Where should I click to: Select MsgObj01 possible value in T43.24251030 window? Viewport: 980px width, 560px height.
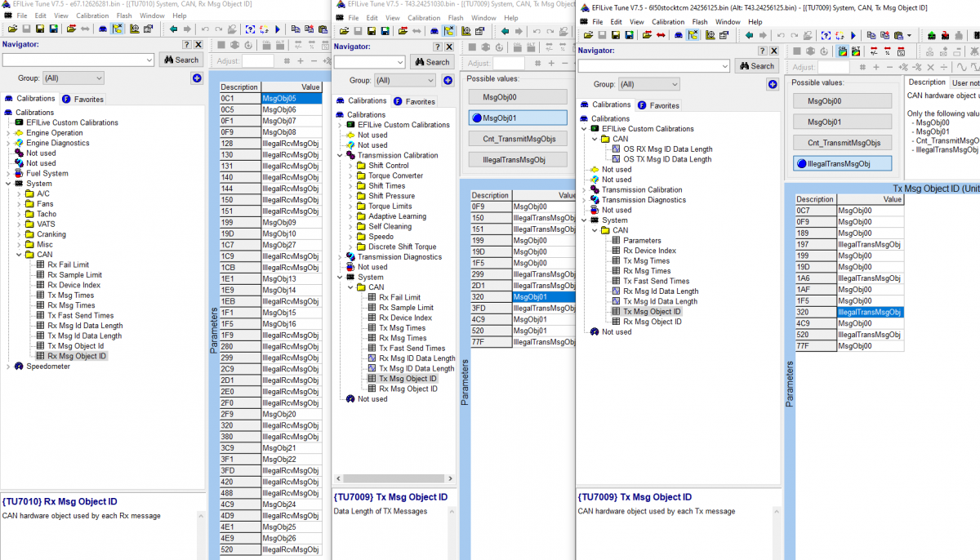pos(518,118)
